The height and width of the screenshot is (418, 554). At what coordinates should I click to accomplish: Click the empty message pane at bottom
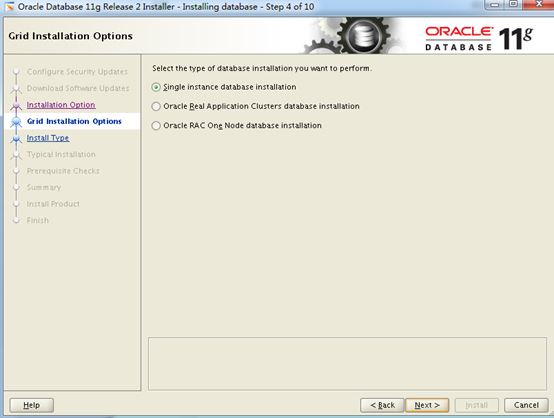(x=347, y=364)
